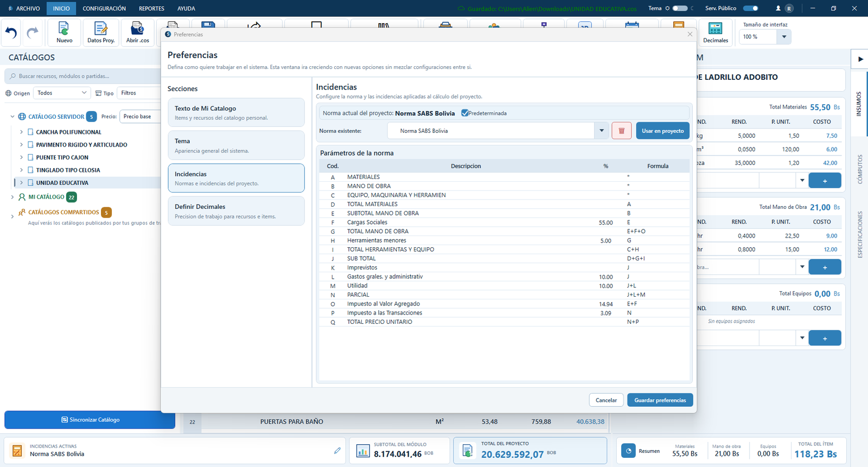
Task: Collapse the CATÁLOGO SERVIDOR tree node
Action: [x=12, y=117]
